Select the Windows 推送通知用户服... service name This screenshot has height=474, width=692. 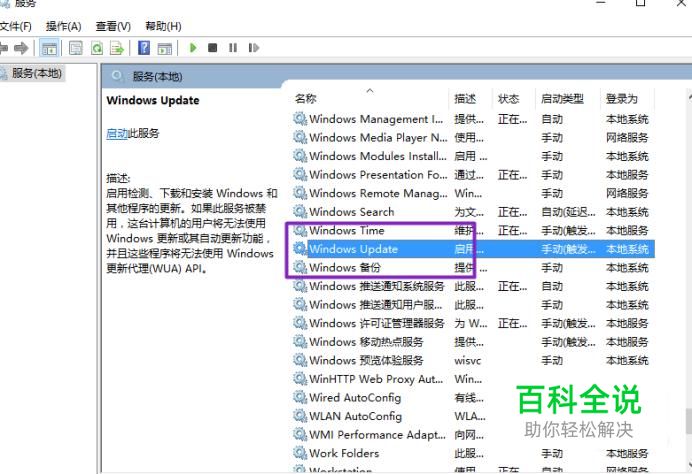point(376,305)
